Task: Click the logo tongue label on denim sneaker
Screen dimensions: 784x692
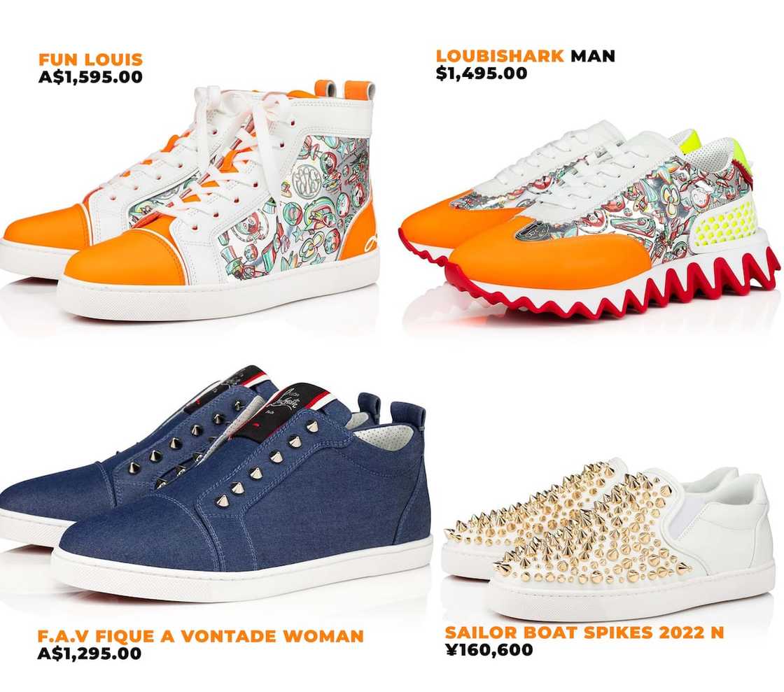Action: (x=283, y=407)
